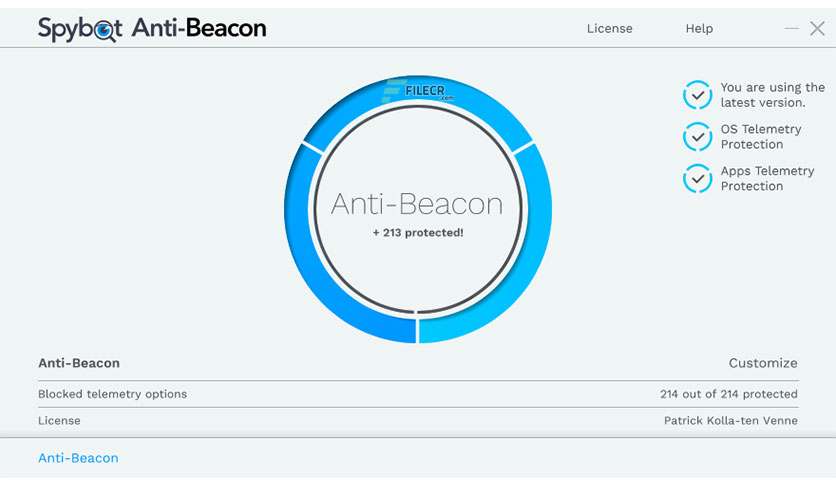Click the Apps Telemetry Protection checkmark
836x484 pixels.
click(697, 179)
